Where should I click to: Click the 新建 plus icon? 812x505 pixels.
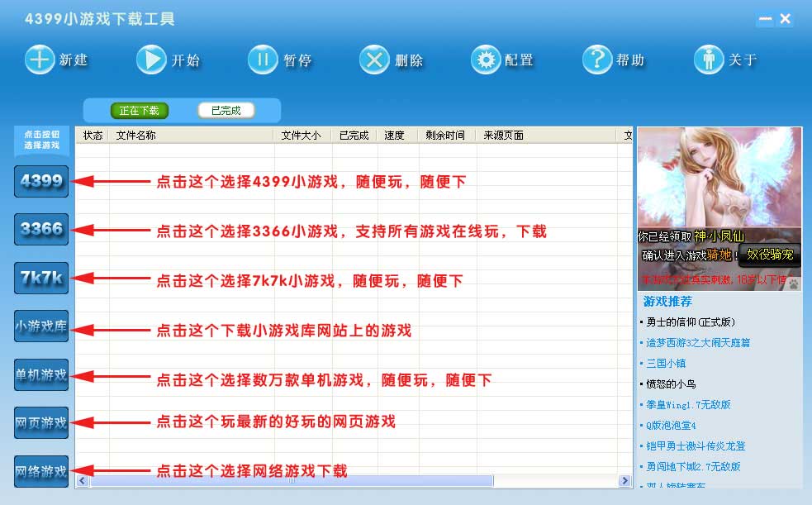pyautogui.click(x=40, y=60)
